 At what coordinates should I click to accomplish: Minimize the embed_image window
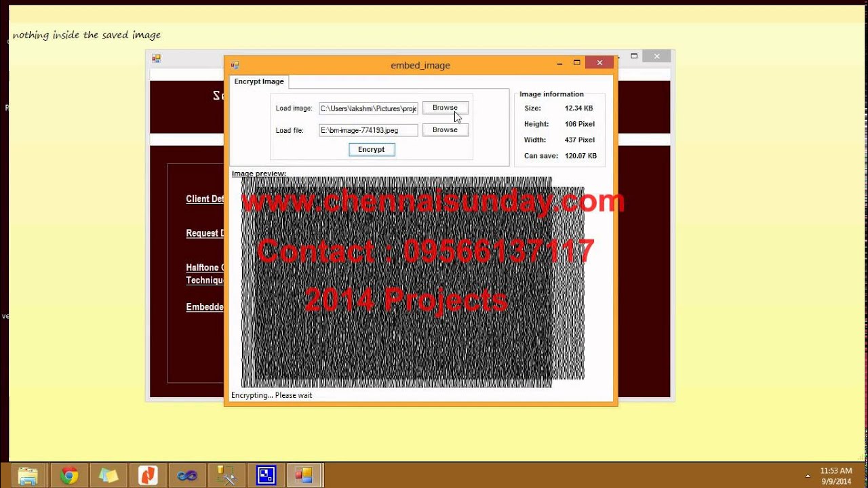[559, 64]
